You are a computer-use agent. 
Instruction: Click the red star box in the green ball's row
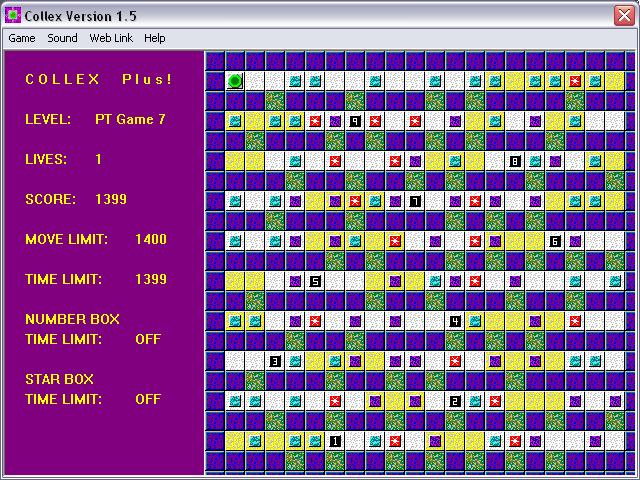575,81
